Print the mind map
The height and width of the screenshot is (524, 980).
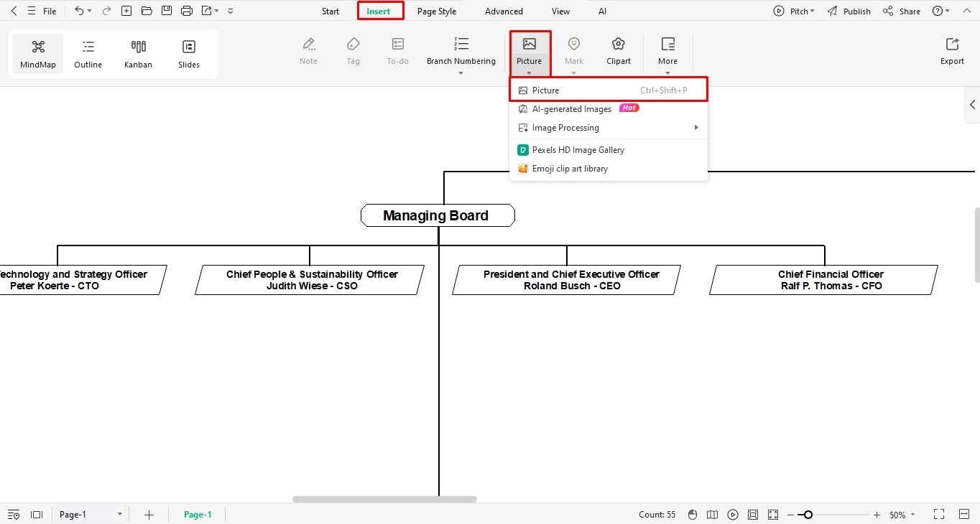[x=187, y=11]
